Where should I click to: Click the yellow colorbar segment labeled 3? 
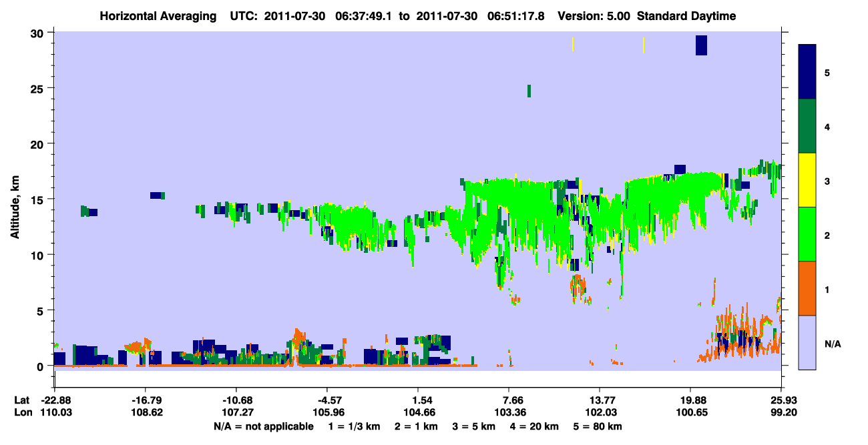[807, 180]
